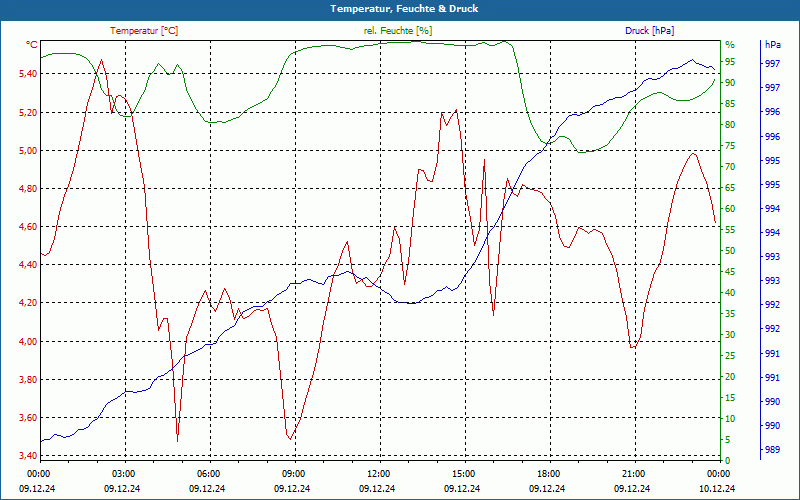
Task: Click the '85' humidity axis value
Action: (x=730, y=104)
